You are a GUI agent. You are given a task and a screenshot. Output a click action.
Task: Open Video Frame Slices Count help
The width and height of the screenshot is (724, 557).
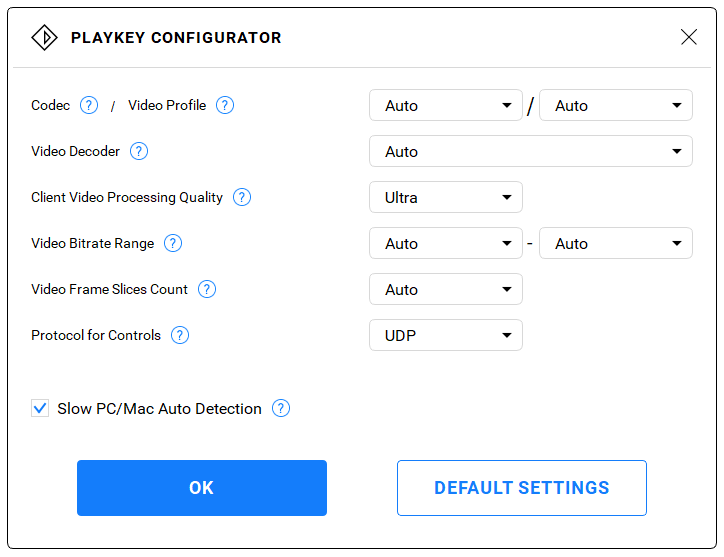click(207, 289)
